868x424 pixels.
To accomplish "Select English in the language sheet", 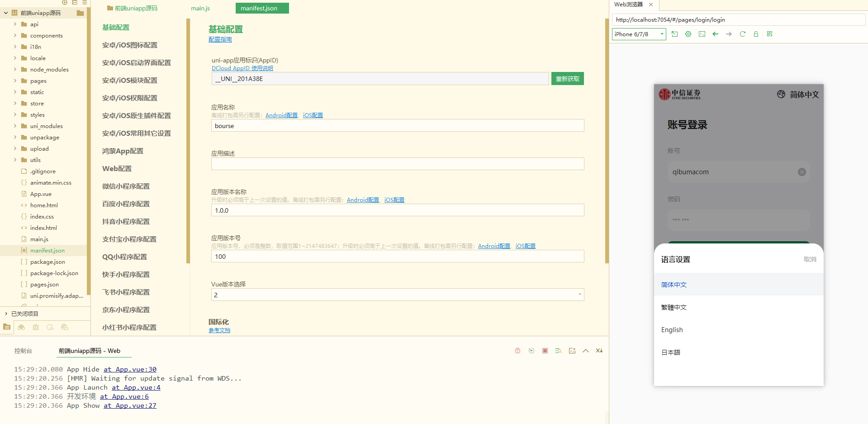I will pyautogui.click(x=739, y=330).
